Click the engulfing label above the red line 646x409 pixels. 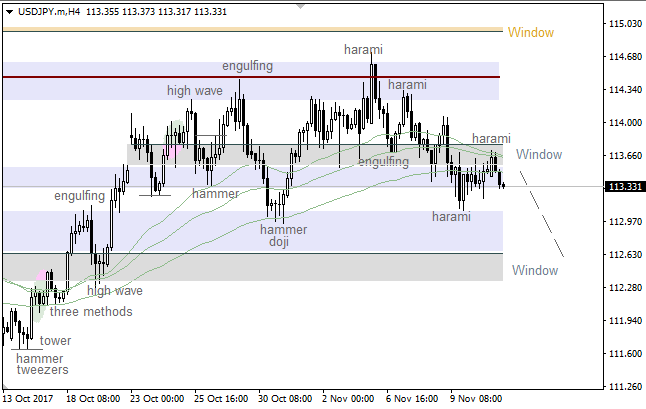point(247,66)
